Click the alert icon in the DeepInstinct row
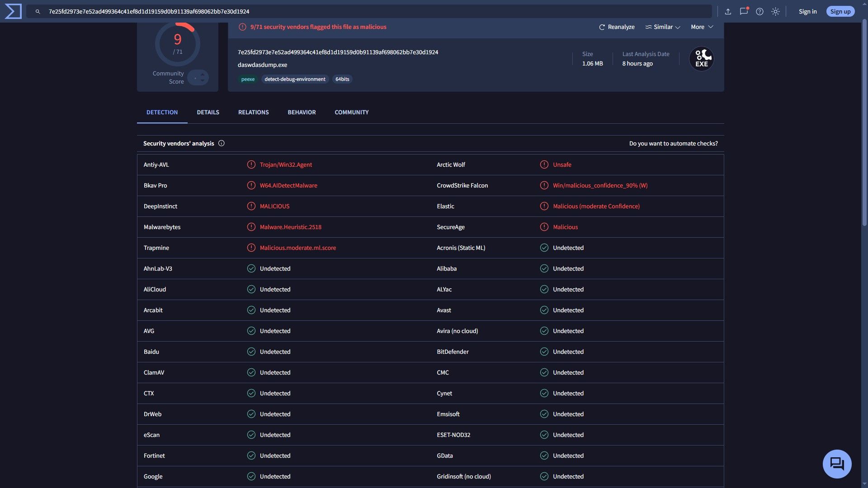868x488 pixels. click(x=251, y=206)
